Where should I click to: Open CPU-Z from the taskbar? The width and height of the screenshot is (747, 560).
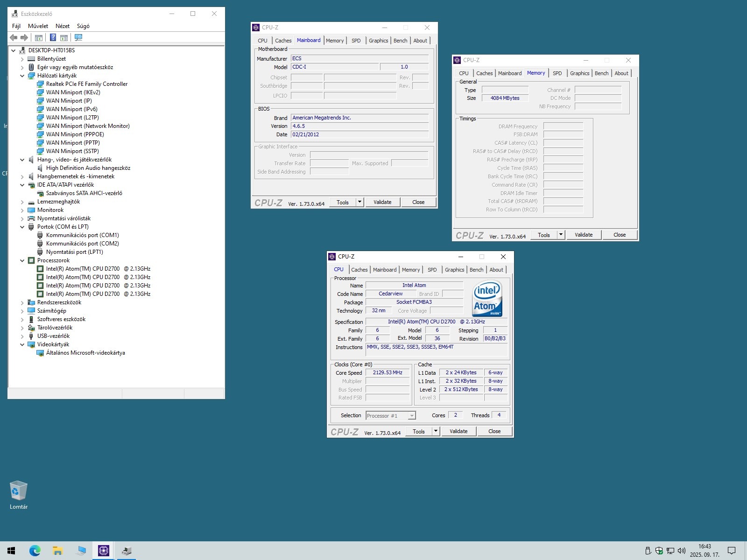[x=104, y=551]
